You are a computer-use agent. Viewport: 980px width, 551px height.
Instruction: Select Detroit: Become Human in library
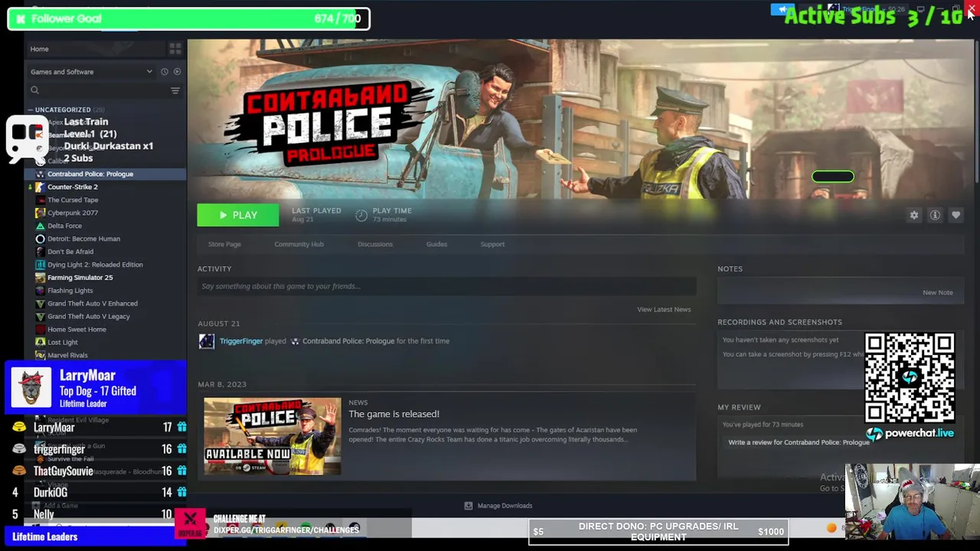click(x=83, y=239)
